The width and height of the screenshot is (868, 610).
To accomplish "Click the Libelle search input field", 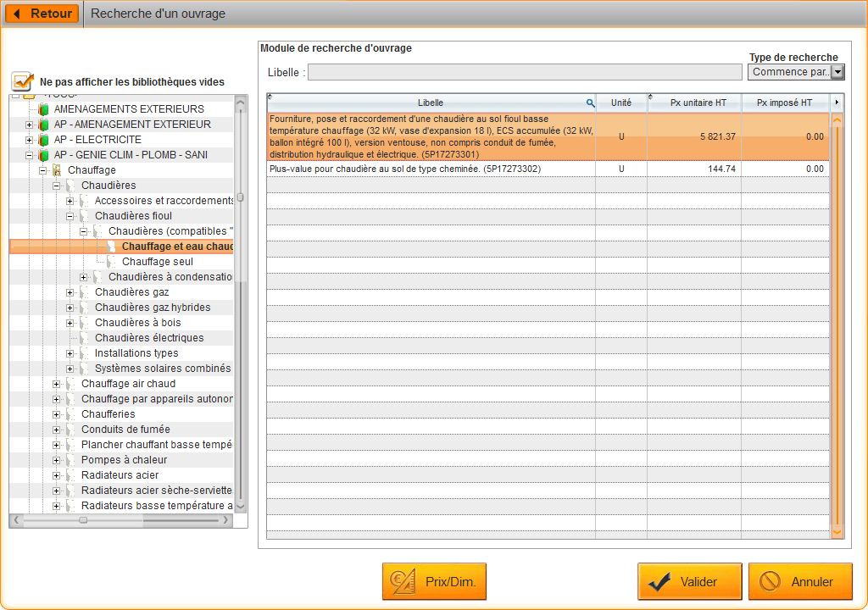I will [525, 72].
